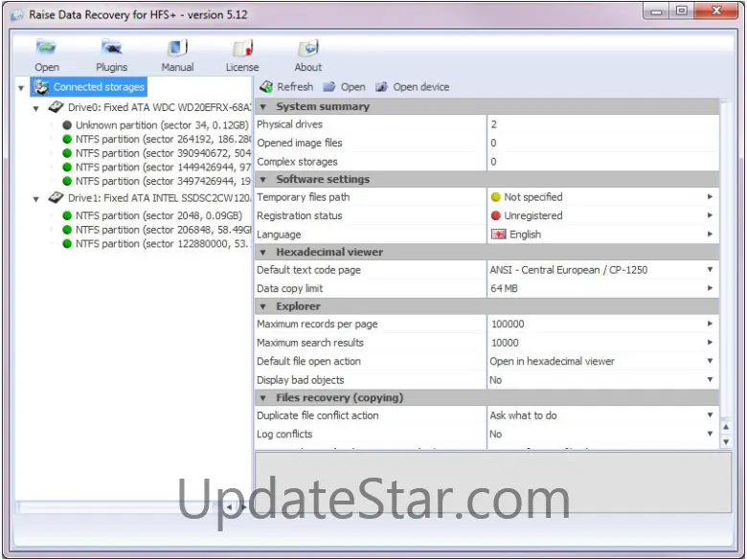The width and height of the screenshot is (747, 560).
Task: Open the Manual book icon
Action: tap(177, 48)
